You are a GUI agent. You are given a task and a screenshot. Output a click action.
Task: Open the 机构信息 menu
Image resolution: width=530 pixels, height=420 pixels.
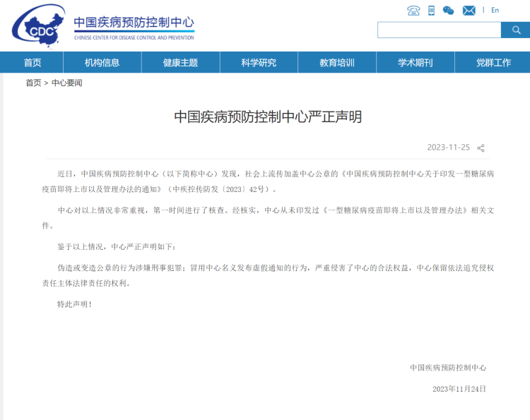pyautogui.click(x=102, y=63)
